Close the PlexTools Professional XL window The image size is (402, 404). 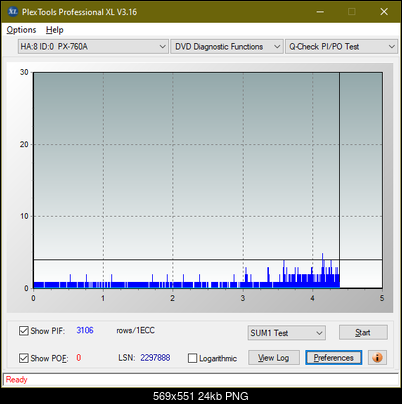tap(384, 12)
